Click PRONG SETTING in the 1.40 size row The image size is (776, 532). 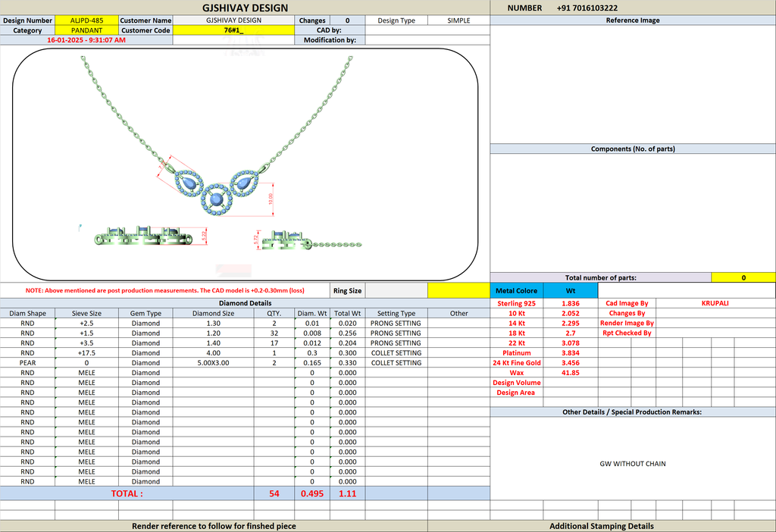pos(396,343)
